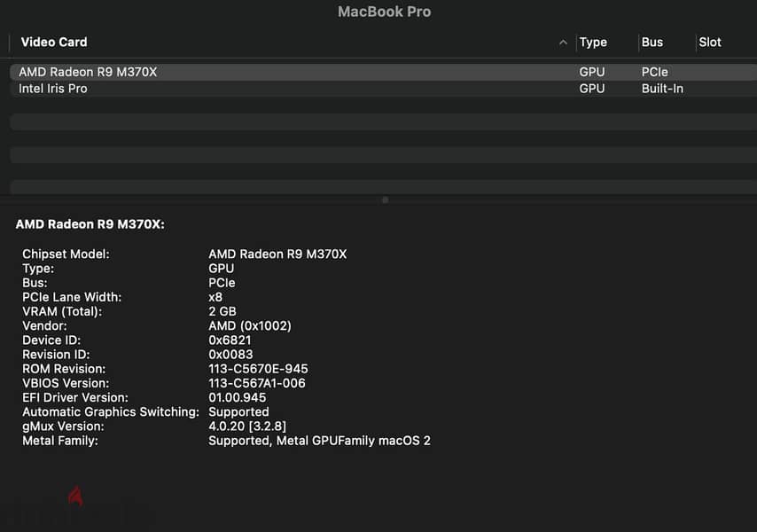Click the Vendor value AMD (0x1002)
The image size is (757, 532).
(x=250, y=326)
